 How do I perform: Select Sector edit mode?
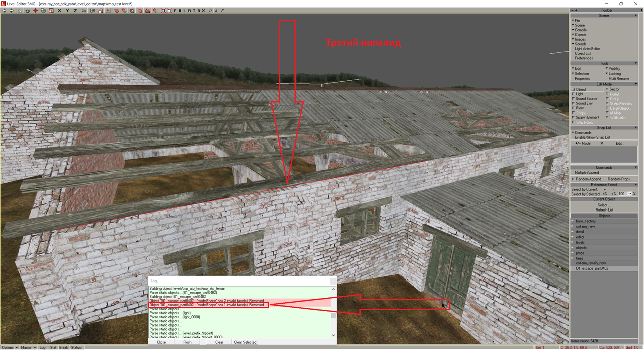point(613,89)
